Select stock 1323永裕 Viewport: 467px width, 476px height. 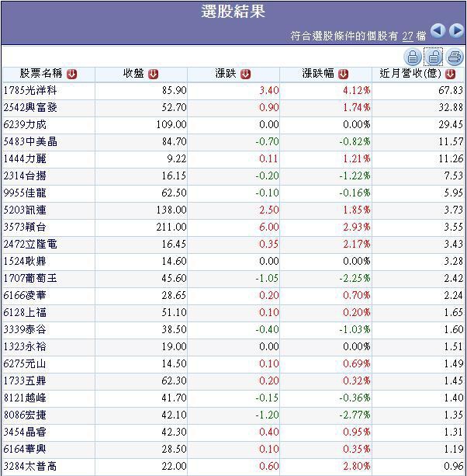pos(25,346)
